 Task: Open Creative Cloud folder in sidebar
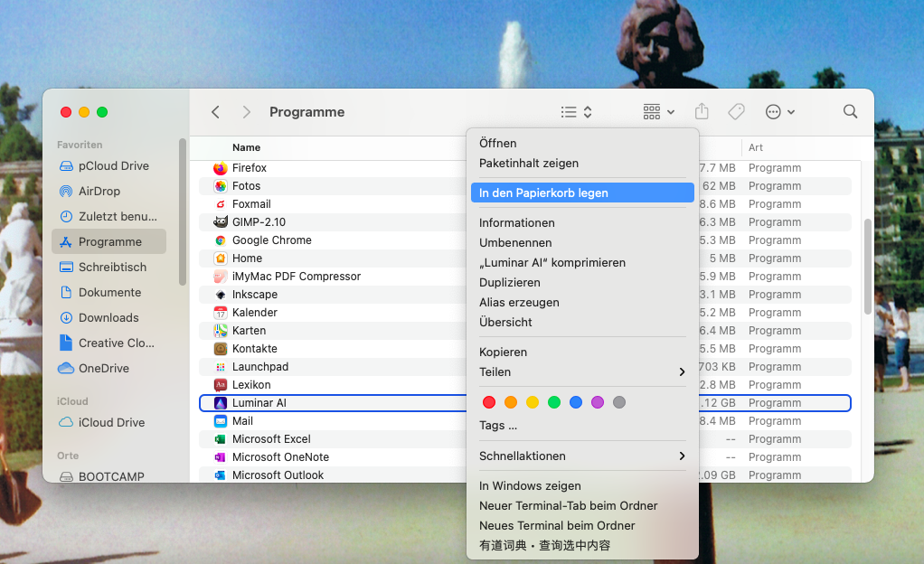[109, 343]
